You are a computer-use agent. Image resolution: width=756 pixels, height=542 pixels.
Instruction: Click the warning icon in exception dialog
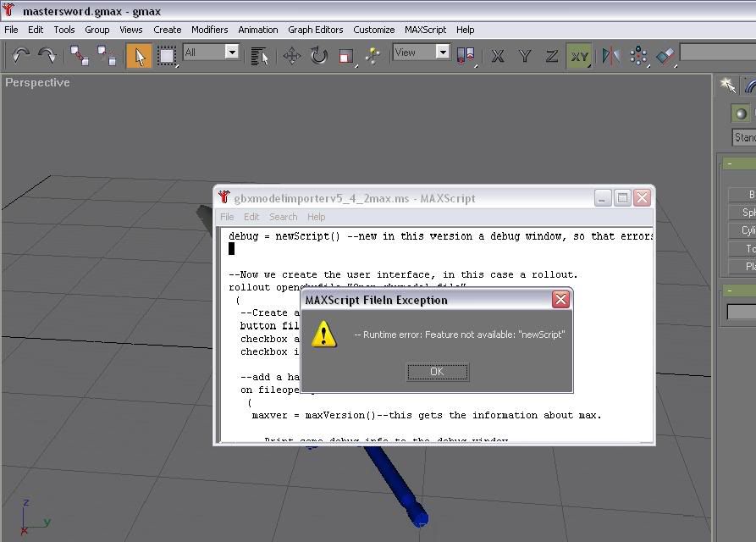pyautogui.click(x=323, y=334)
